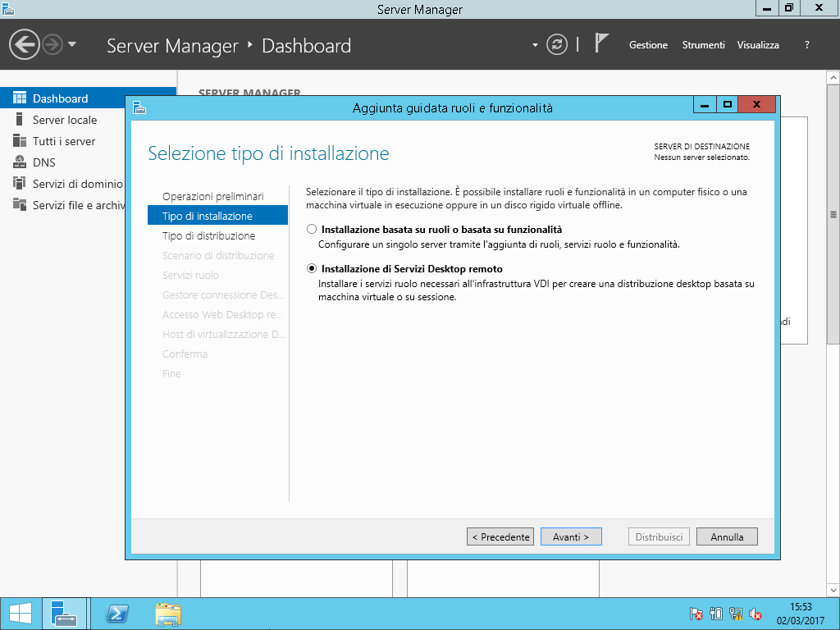Click the refresh icon in header
Viewport: 840px width, 630px height.
pyautogui.click(x=557, y=44)
